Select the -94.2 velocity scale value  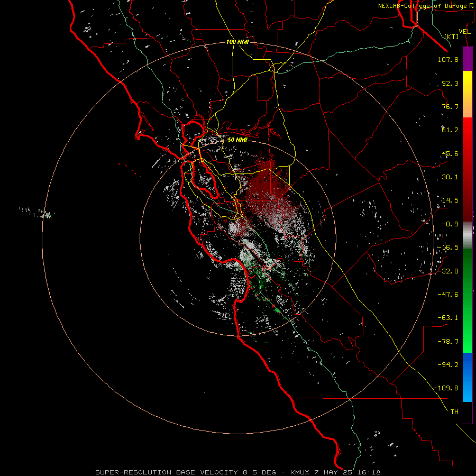[x=448, y=365]
